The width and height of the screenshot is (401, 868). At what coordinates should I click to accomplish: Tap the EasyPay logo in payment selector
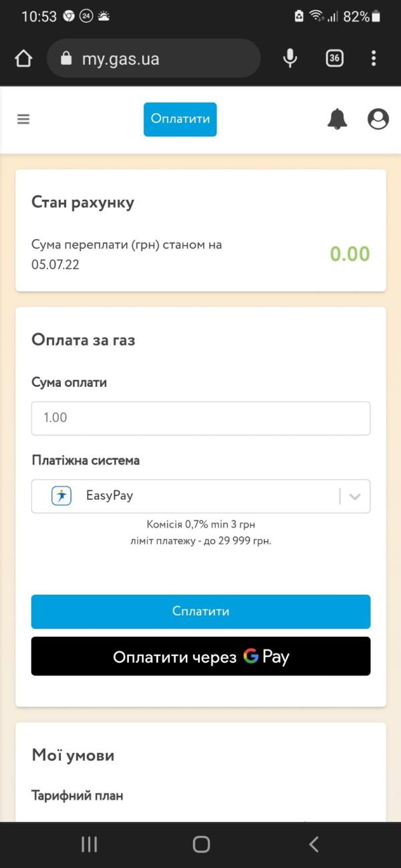pos(61,496)
